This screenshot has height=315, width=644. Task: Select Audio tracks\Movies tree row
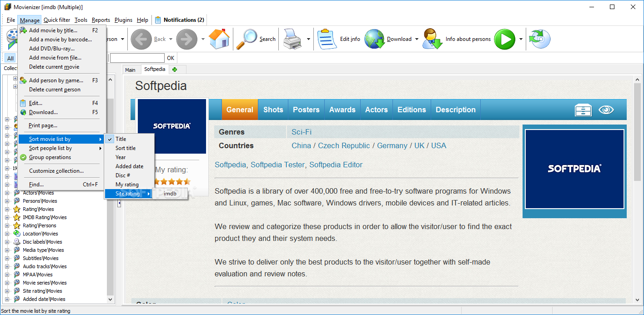tap(45, 266)
